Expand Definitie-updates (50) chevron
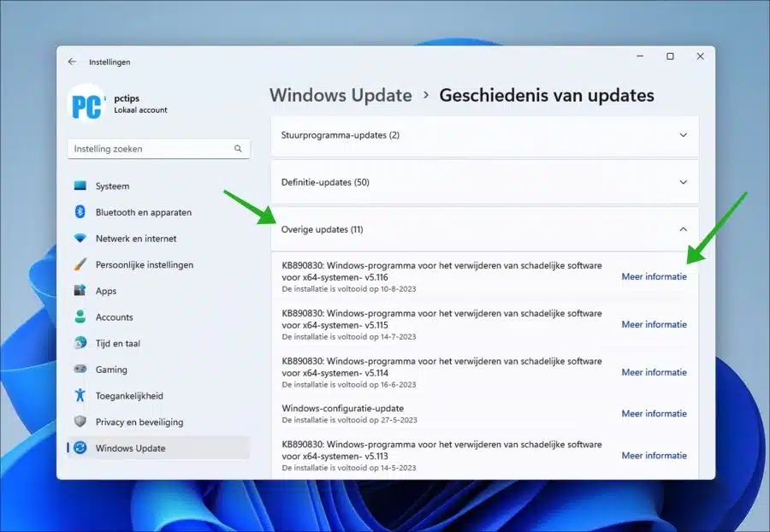This screenshot has height=532, width=770. 683,182
